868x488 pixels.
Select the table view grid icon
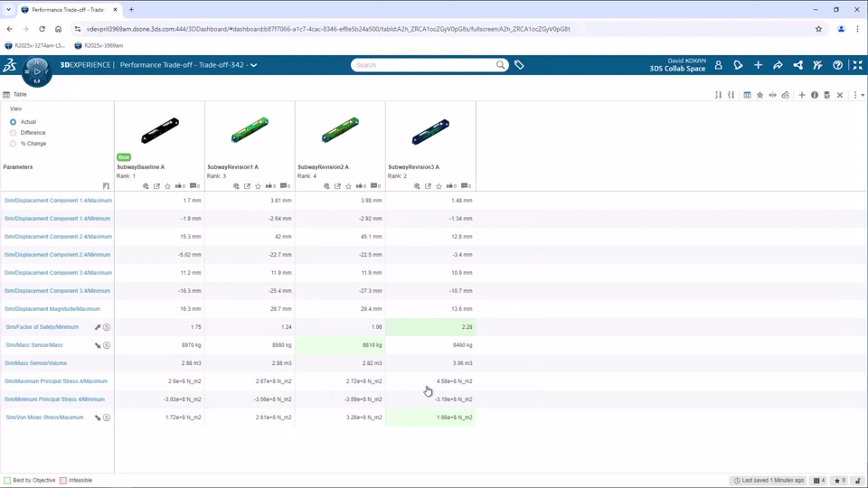tap(748, 95)
